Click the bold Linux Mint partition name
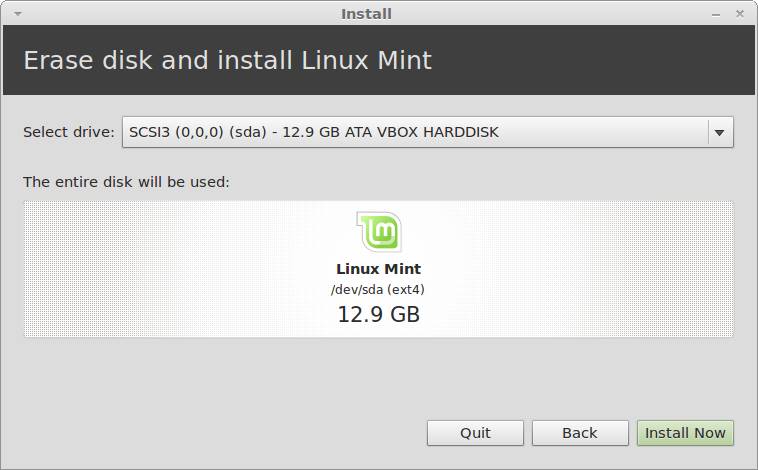The image size is (758, 470). (x=378, y=269)
